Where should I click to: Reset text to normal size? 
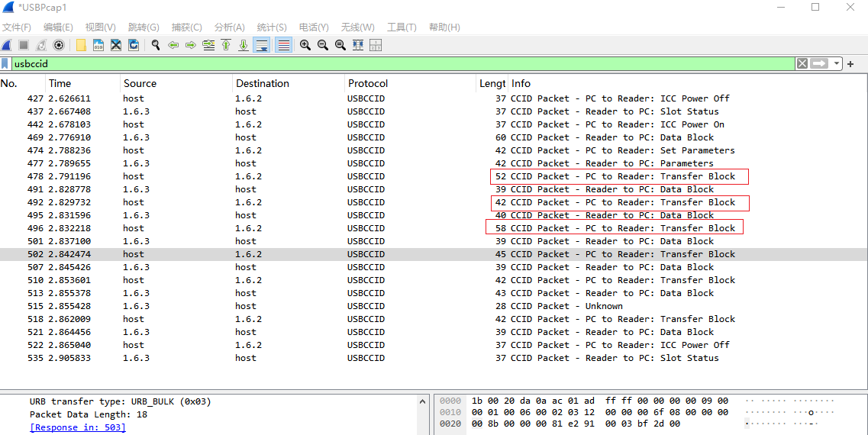(340, 45)
